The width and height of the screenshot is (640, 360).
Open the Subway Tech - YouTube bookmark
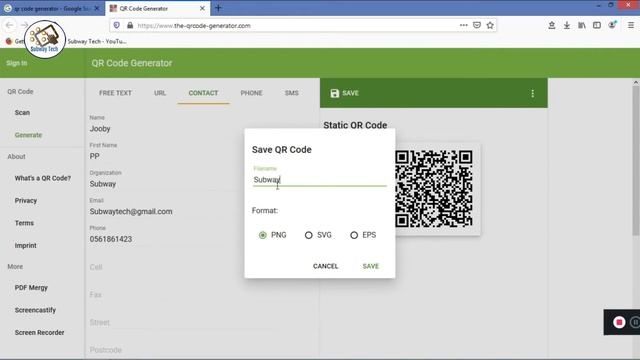pyautogui.click(x=97, y=41)
